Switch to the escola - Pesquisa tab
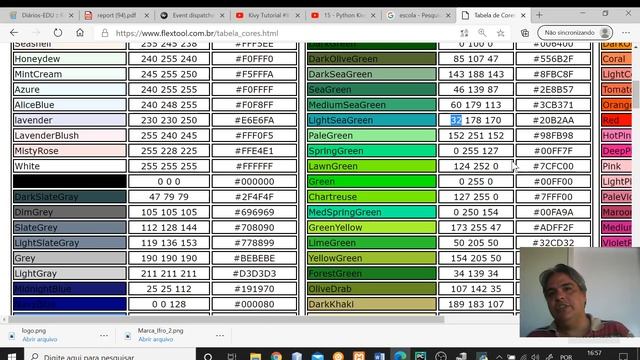This screenshot has height=360, width=640. pyautogui.click(x=418, y=16)
